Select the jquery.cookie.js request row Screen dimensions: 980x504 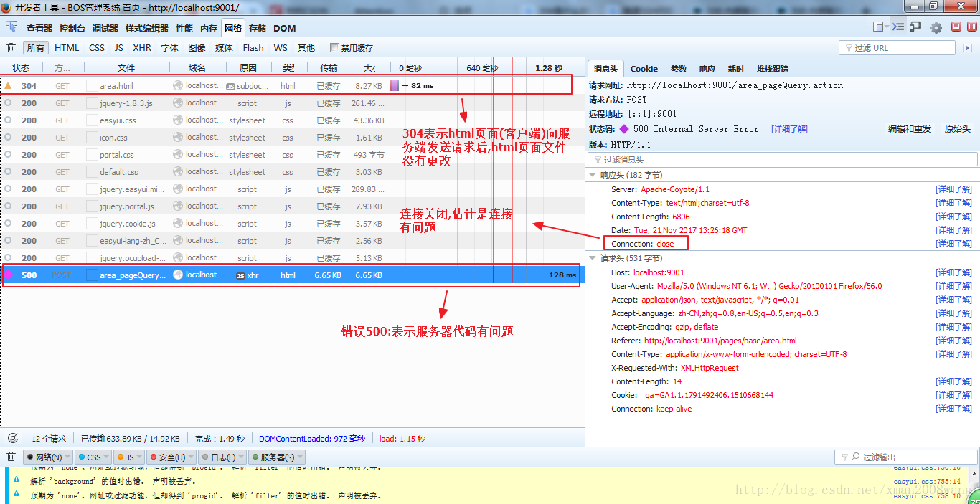(293, 224)
